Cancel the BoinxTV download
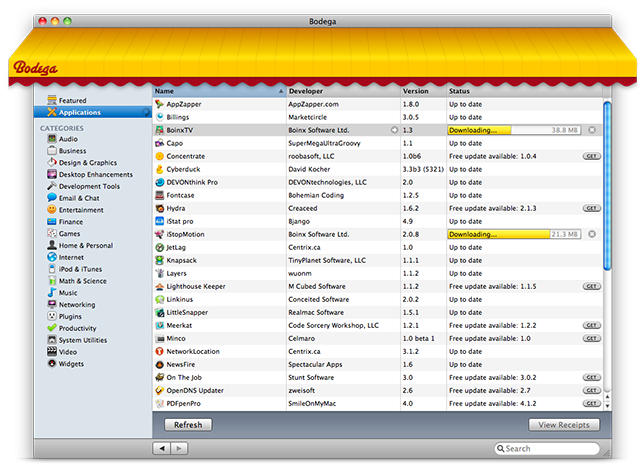The width and height of the screenshot is (642, 475). [x=591, y=130]
